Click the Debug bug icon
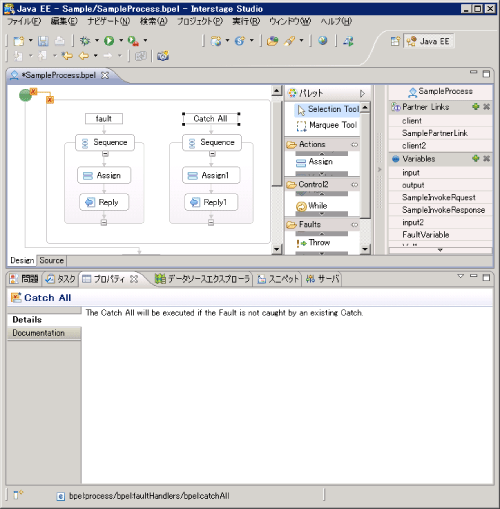The width and height of the screenshot is (500, 509). tap(85, 41)
